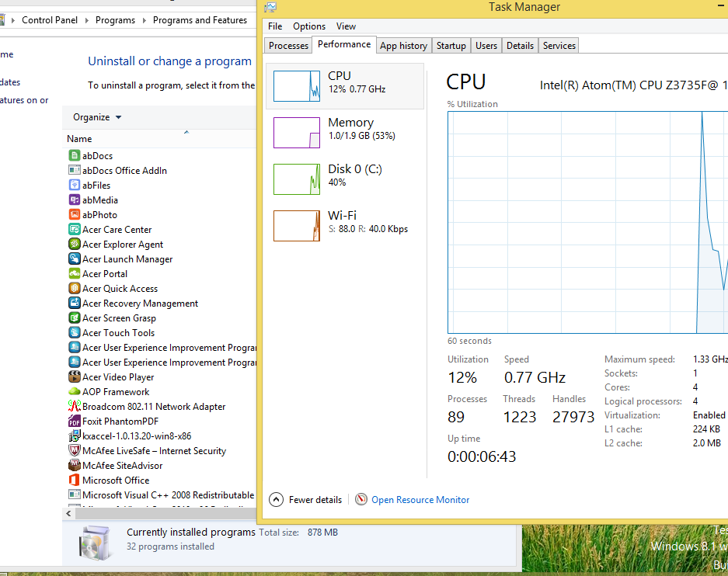Viewport: 728px width, 576px height.
Task: Select the Memory performance graph thumbnail
Action: click(297, 133)
